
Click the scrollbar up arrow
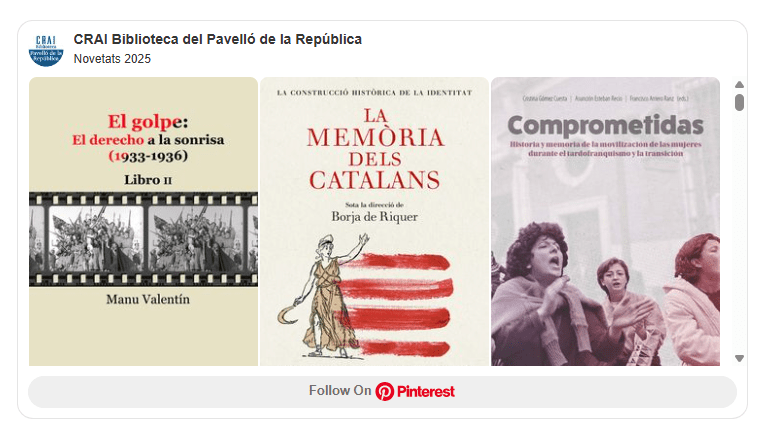coord(739,84)
